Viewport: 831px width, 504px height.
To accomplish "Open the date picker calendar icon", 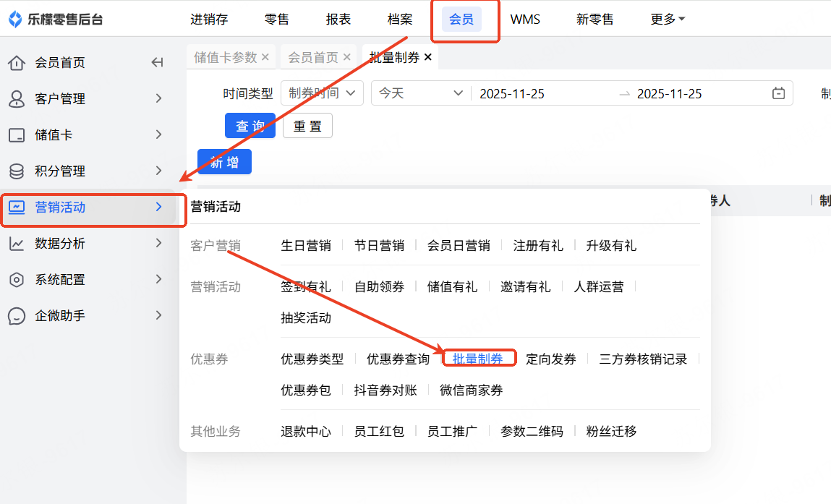I will [778, 93].
